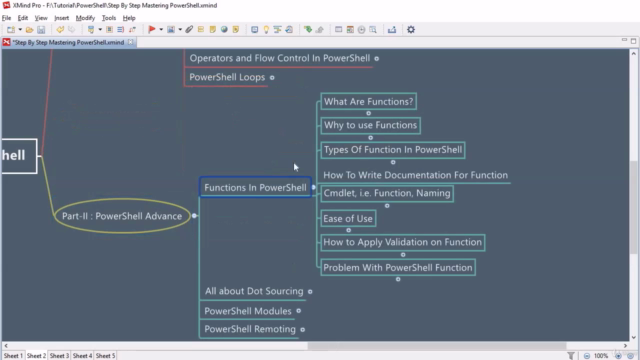Zoom in with the plus button in status bar
The width and height of the screenshot is (640, 360).
coord(618,356)
